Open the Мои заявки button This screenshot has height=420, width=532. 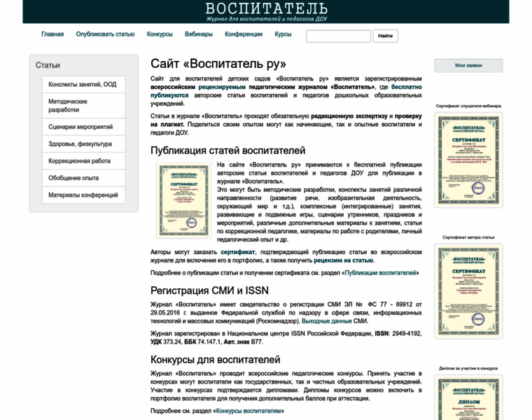(468, 66)
